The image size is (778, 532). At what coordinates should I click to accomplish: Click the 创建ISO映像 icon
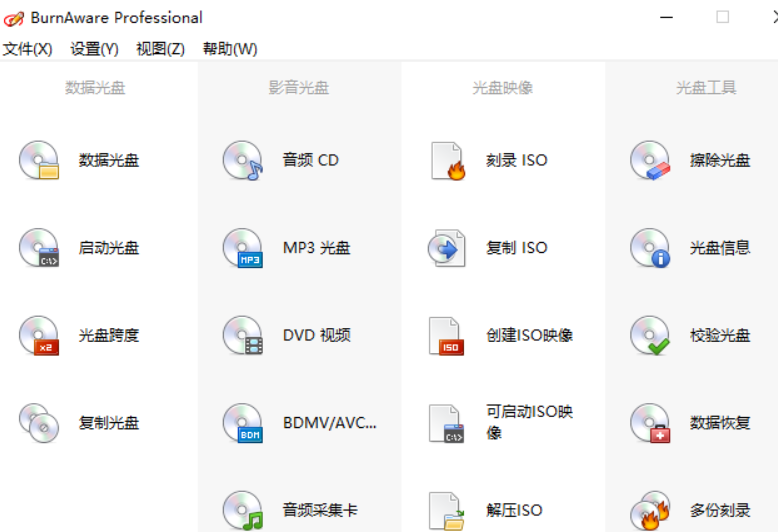pos(446,336)
